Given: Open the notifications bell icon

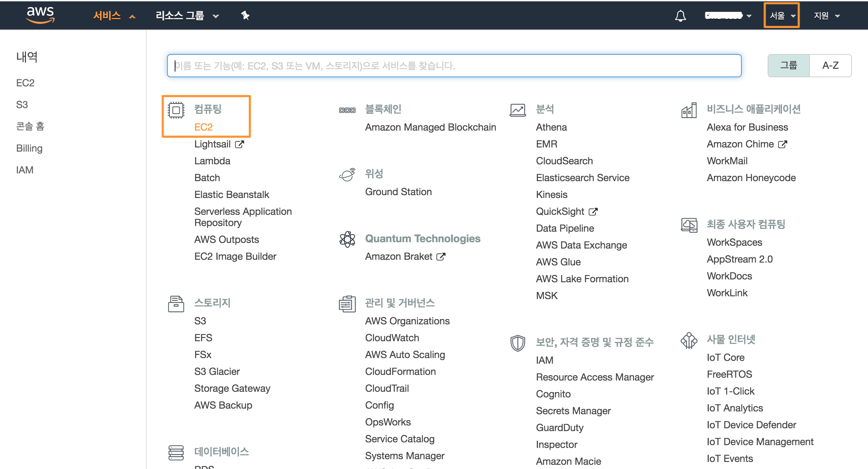Looking at the screenshot, I should click(680, 16).
